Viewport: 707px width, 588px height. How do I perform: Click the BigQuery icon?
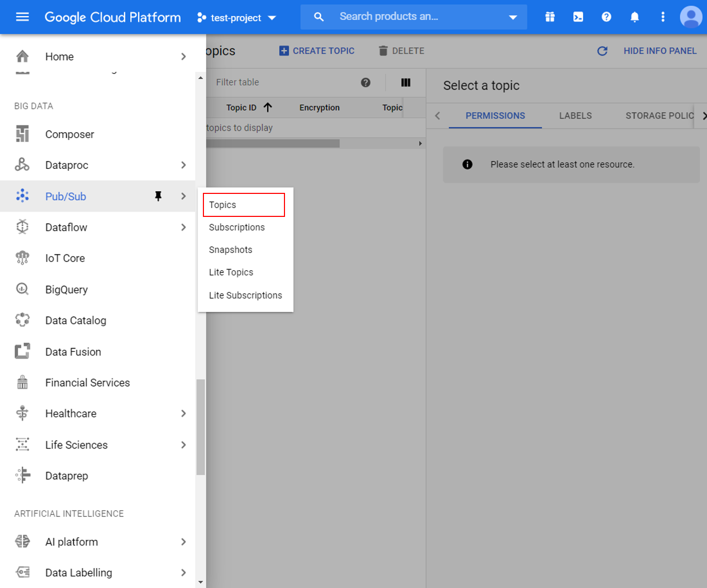(x=22, y=289)
